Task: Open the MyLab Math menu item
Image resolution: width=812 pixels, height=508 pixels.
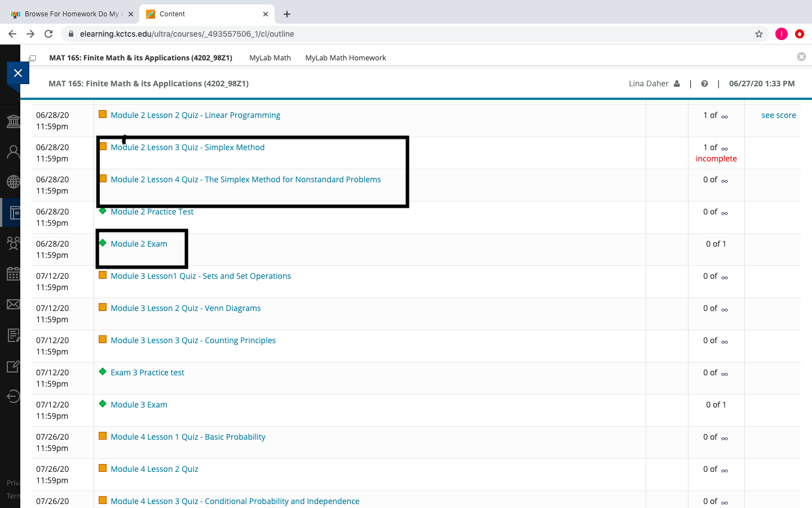Action: (270, 58)
